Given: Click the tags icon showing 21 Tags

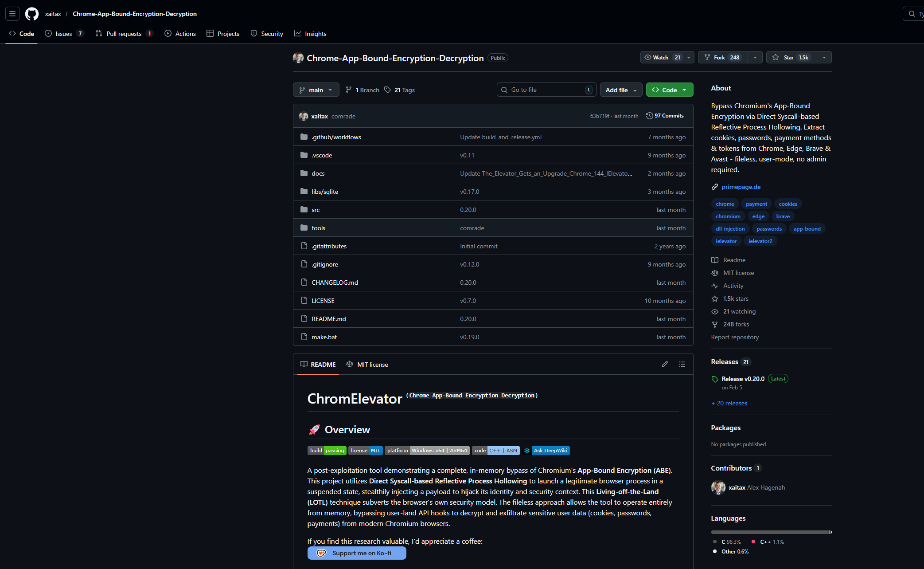Looking at the screenshot, I should (x=387, y=90).
